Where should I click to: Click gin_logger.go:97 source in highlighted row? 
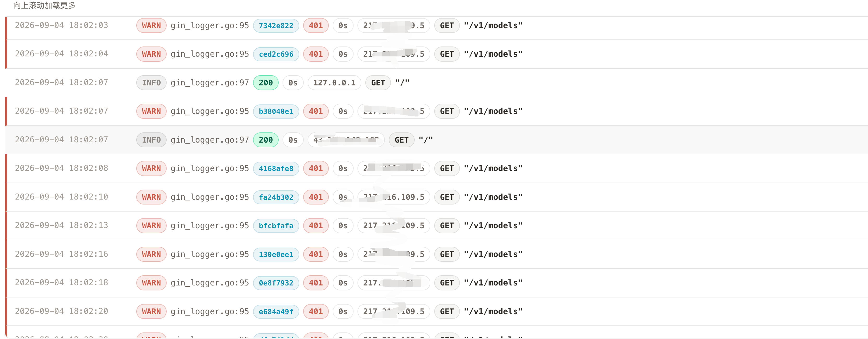coord(210,140)
